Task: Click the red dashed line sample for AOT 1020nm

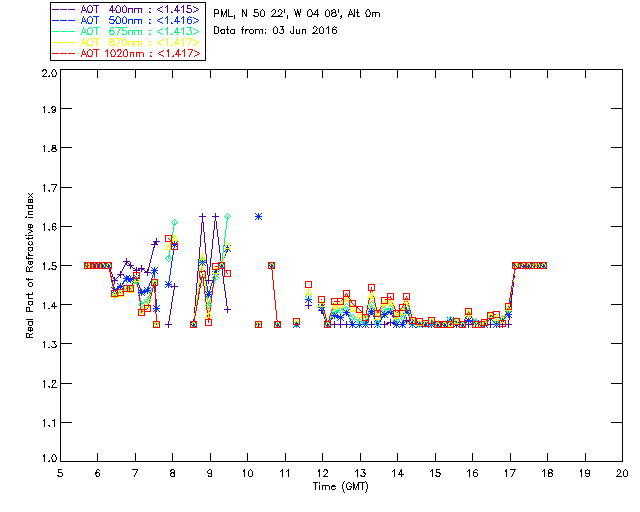Action: [x=64, y=53]
